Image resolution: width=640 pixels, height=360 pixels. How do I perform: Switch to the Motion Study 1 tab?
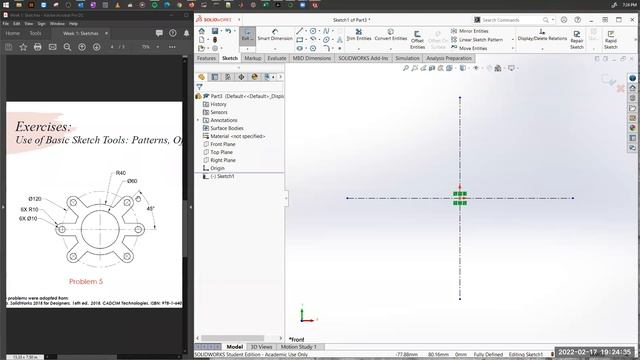[x=299, y=347]
